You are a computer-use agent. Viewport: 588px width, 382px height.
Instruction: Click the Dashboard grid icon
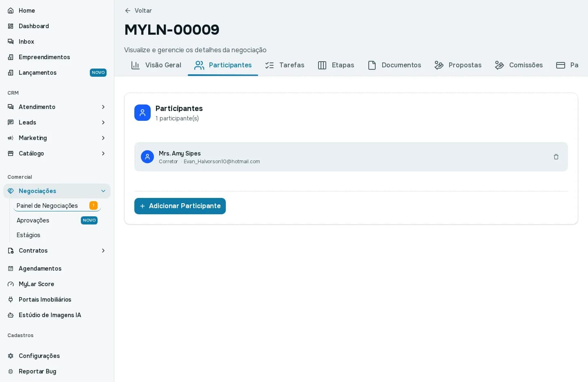pyautogui.click(x=11, y=26)
